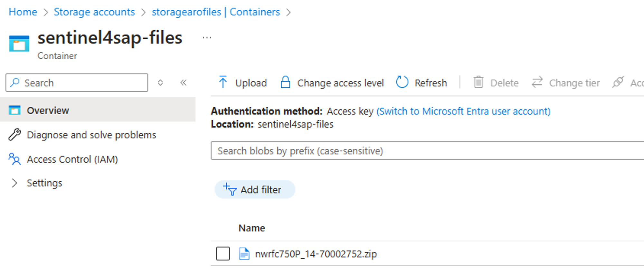The height and width of the screenshot is (277, 644).
Task: Click the Change tier arrows icon
Action: [x=537, y=82]
